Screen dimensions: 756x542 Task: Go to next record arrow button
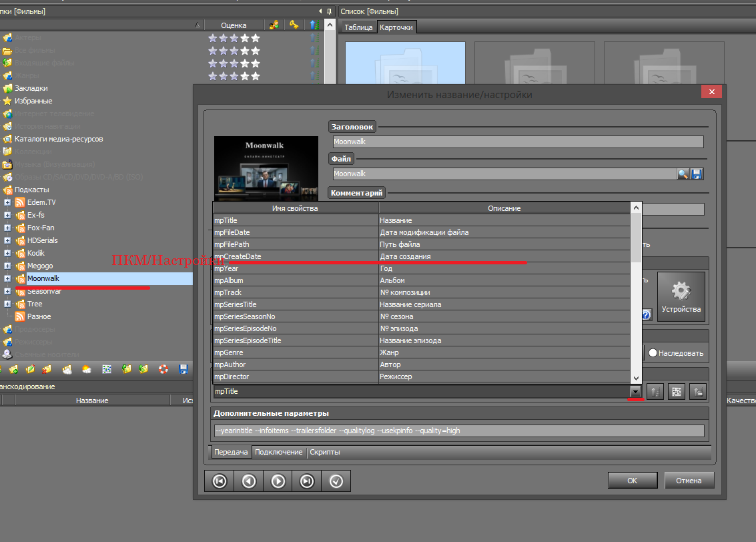(x=278, y=481)
